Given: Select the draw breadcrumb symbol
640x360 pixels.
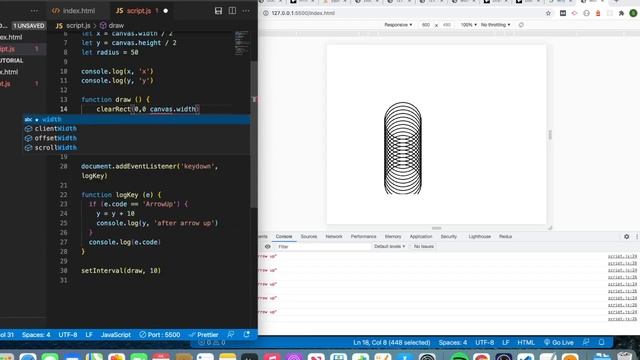Looking at the screenshot, I should pyautogui.click(x=112, y=25).
